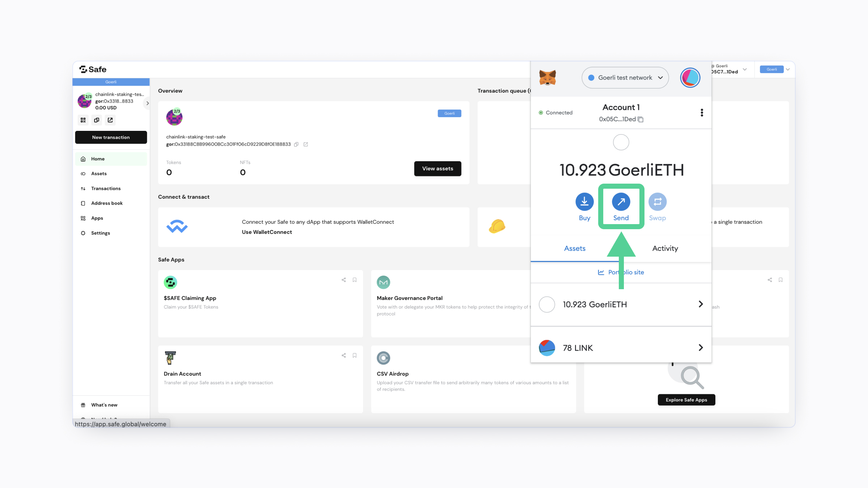Click the Goerli chip in Overview card
Image resolution: width=868 pixels, height=488 pixels.
450,114
